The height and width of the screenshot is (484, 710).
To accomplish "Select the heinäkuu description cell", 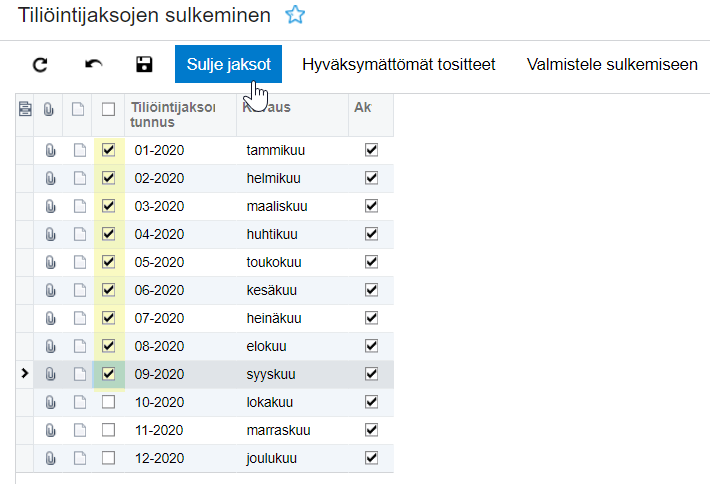I will tap(273, 318).
